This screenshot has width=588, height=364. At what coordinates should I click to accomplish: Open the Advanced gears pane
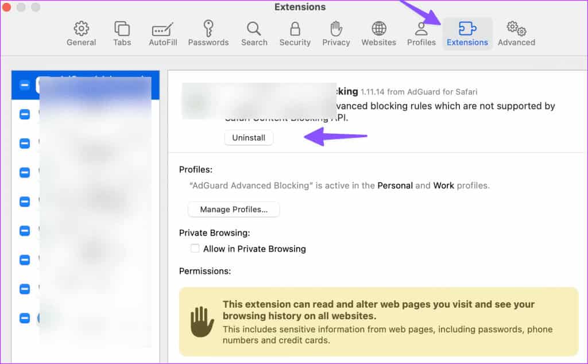(x=516, y=34)
